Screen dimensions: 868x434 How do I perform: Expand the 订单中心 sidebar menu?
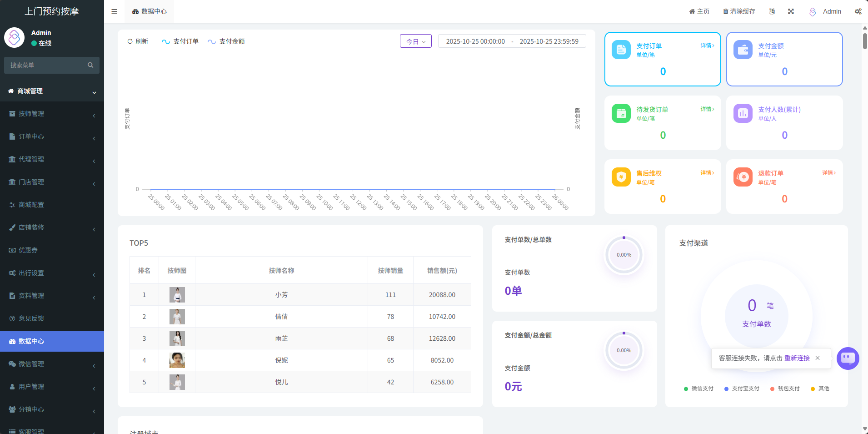[x=52, y=136]
